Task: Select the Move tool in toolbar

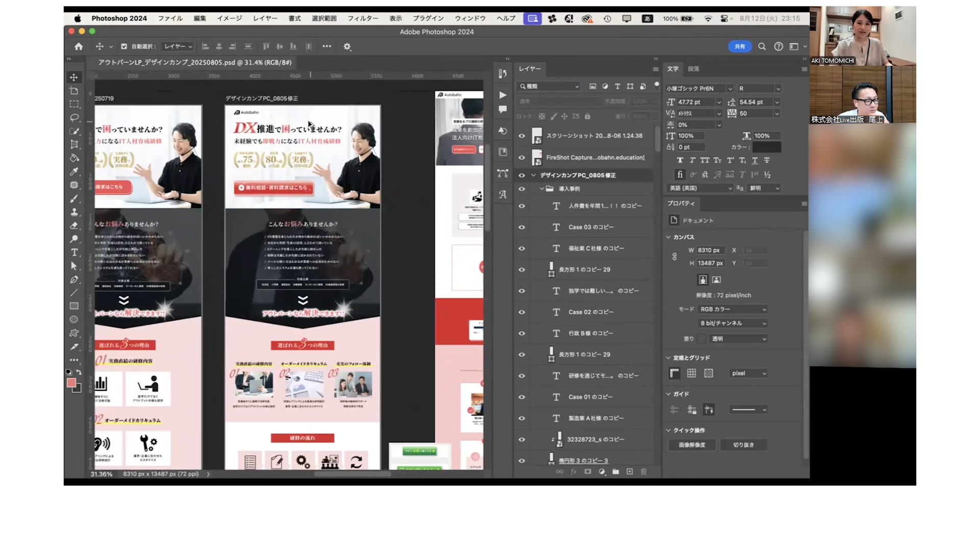Action: click(x=74, y=77)
